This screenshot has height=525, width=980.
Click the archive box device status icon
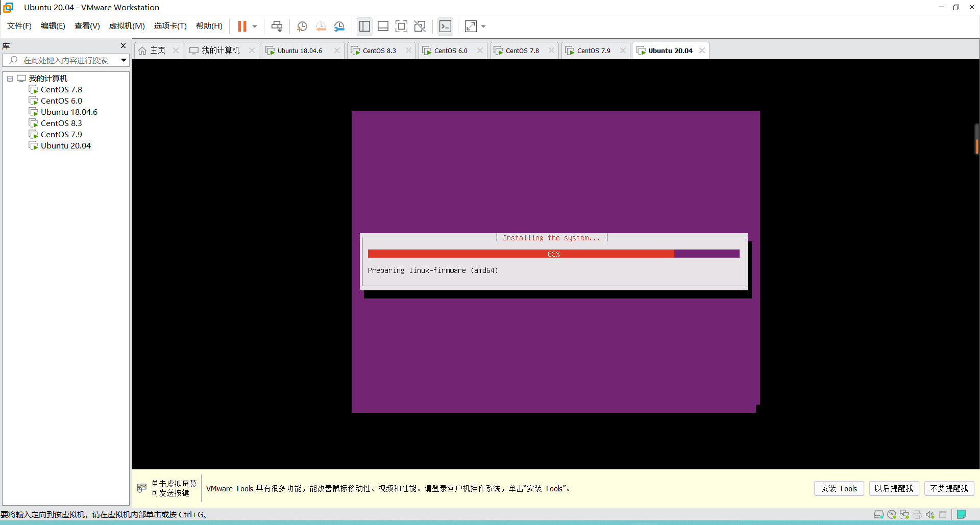click(x=943, y=514)
